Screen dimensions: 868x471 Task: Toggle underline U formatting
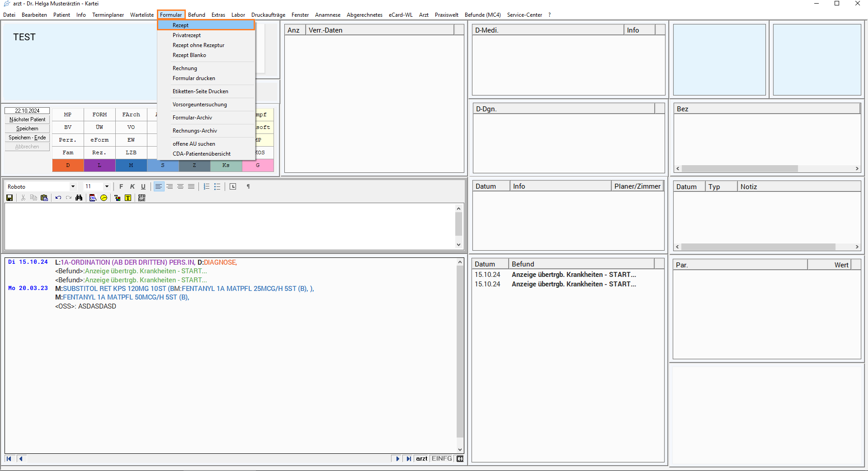143,186
